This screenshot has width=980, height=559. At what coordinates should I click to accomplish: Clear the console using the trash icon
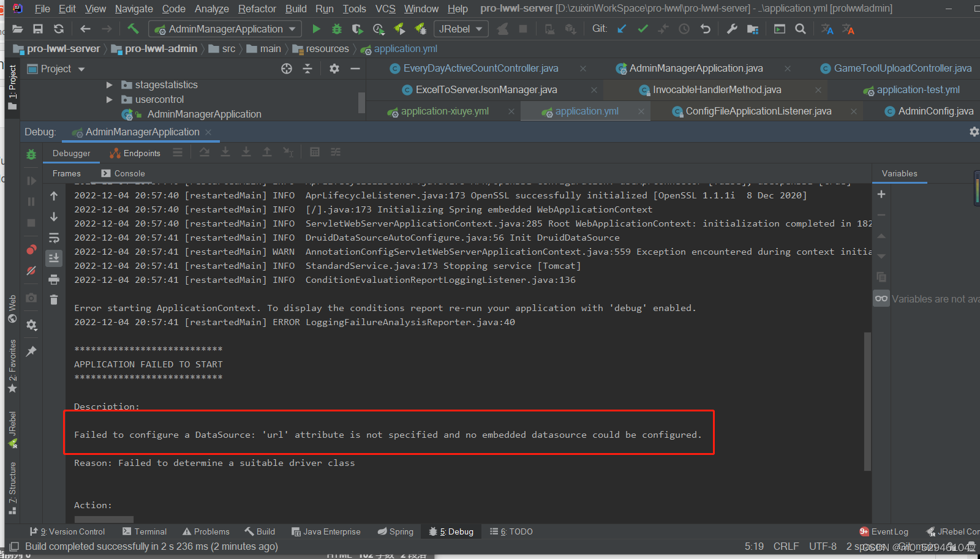coord(53,299)
